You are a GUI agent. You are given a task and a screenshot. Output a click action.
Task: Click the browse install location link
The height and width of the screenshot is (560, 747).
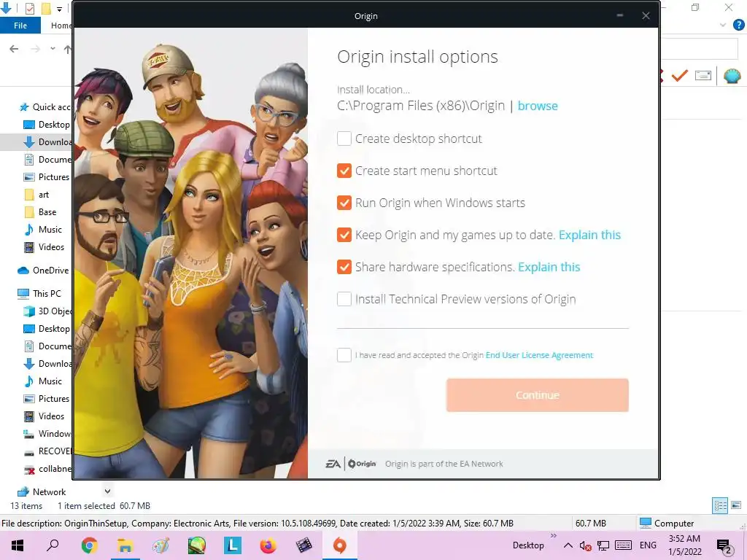click(538, 106)
